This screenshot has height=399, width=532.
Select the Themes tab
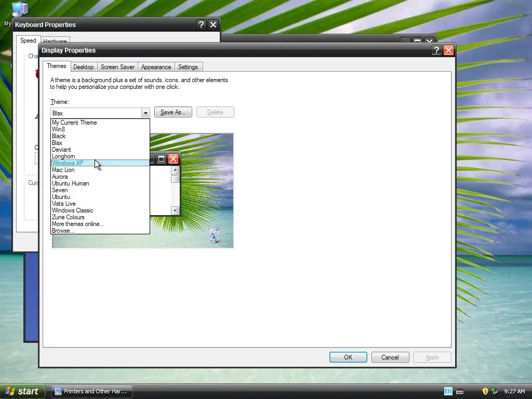click(56, 66)
